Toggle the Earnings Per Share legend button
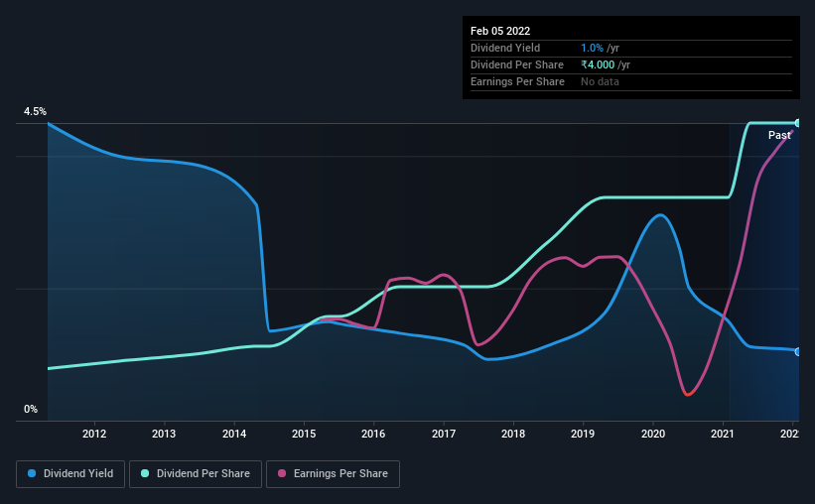Screen dimensions: 815x504 coord(333,474)
